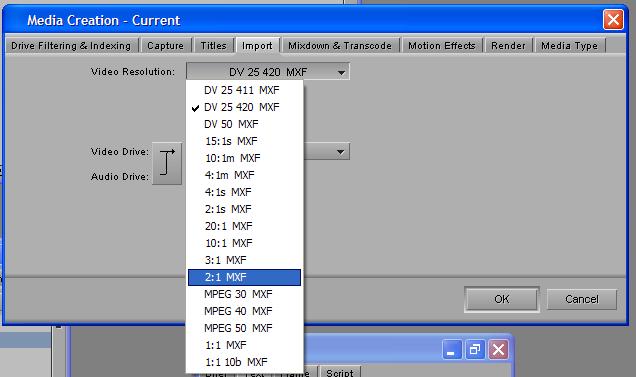Close the background bin window

[x=498, y=350]
